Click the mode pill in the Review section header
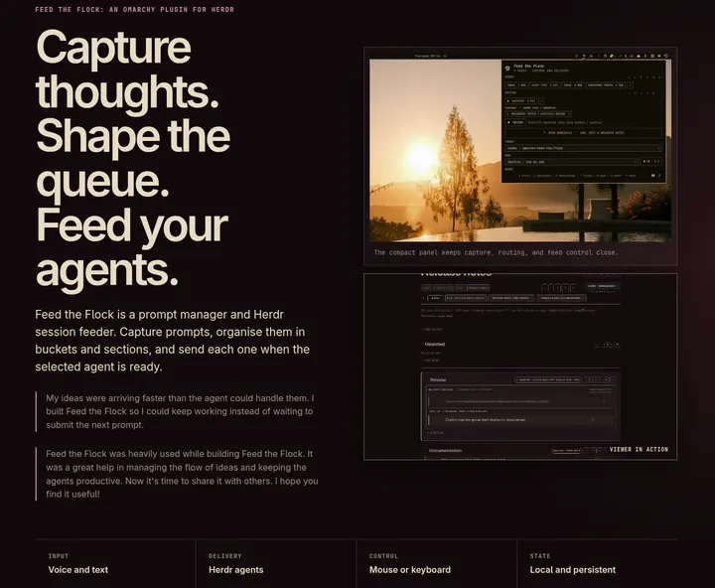This screenshot has width=715, height=588. [547, 379]
